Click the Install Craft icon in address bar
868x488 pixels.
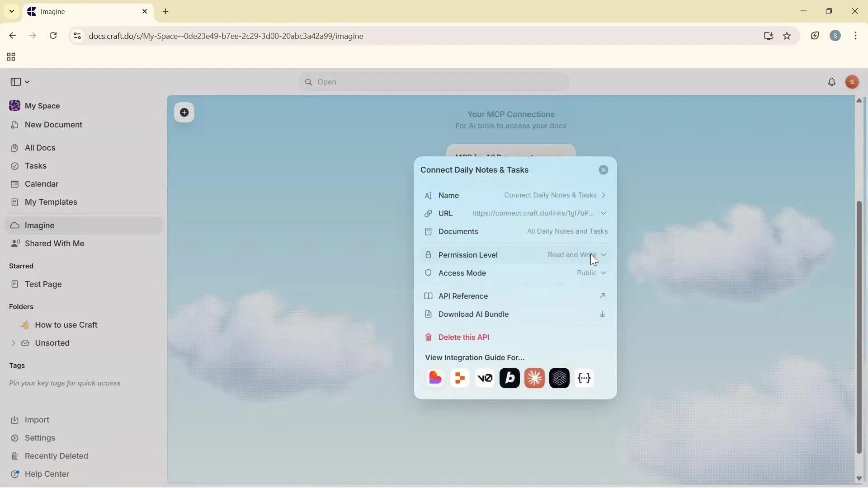(769, 36)
